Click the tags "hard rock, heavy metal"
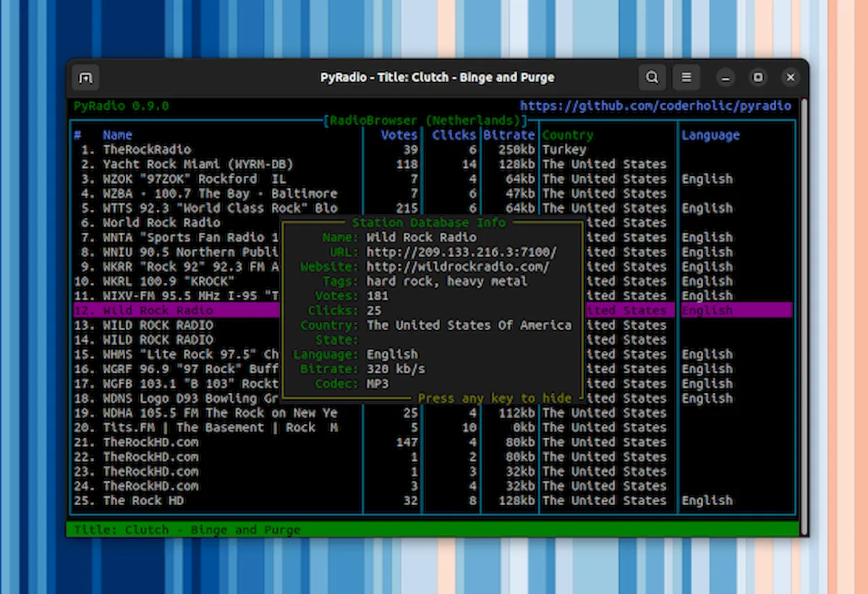 coord(447,281)
